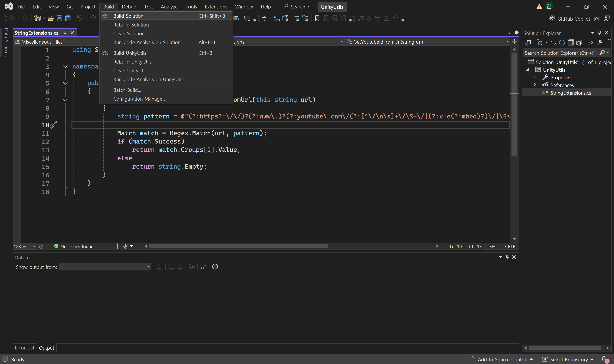
Task: Toggle pin on StringExtensions.cs tab
Action: point(65,33)
